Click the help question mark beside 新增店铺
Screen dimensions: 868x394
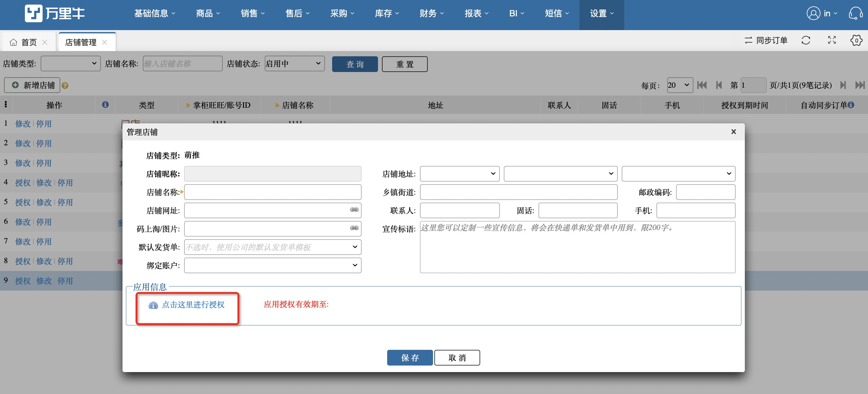65,85
